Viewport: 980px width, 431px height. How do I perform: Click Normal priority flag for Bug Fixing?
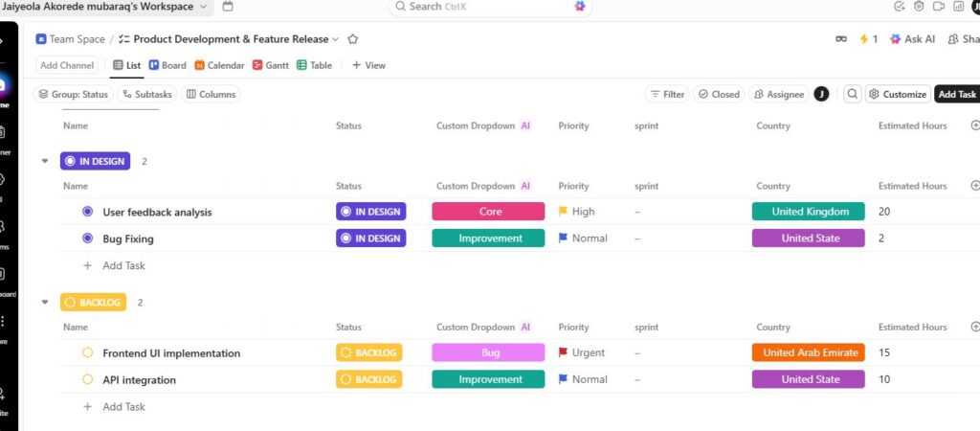[x=563, y=238]
